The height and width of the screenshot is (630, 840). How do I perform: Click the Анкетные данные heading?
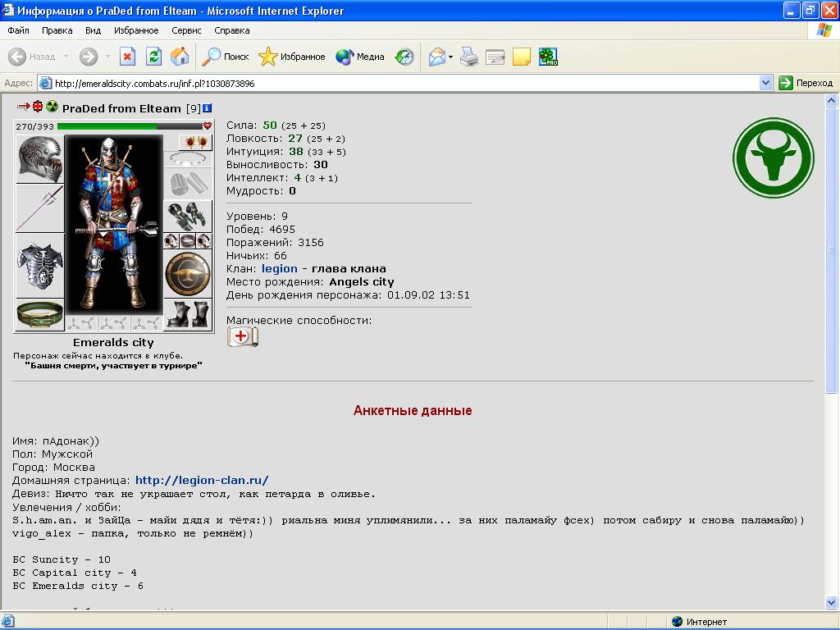click(413, 411)
